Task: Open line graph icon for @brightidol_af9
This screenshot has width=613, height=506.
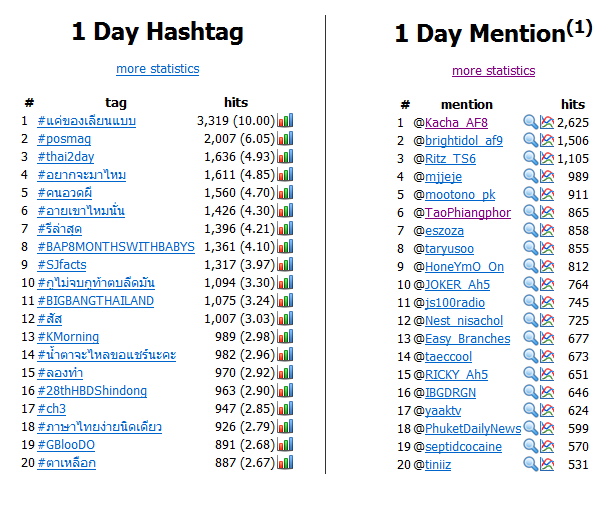Action: click(x=547, y=140)
